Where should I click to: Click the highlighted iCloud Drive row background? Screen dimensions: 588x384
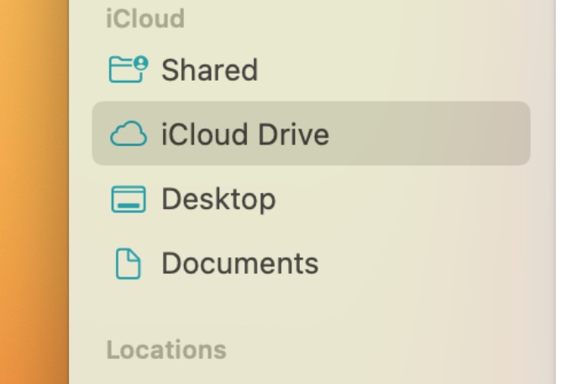click(437, 134)
